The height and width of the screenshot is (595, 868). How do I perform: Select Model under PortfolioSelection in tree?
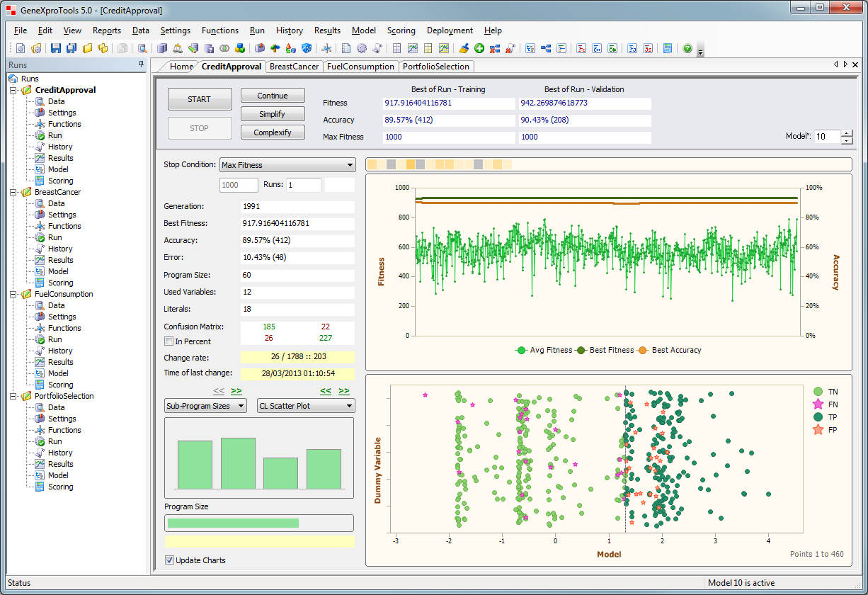pos(58,475)
